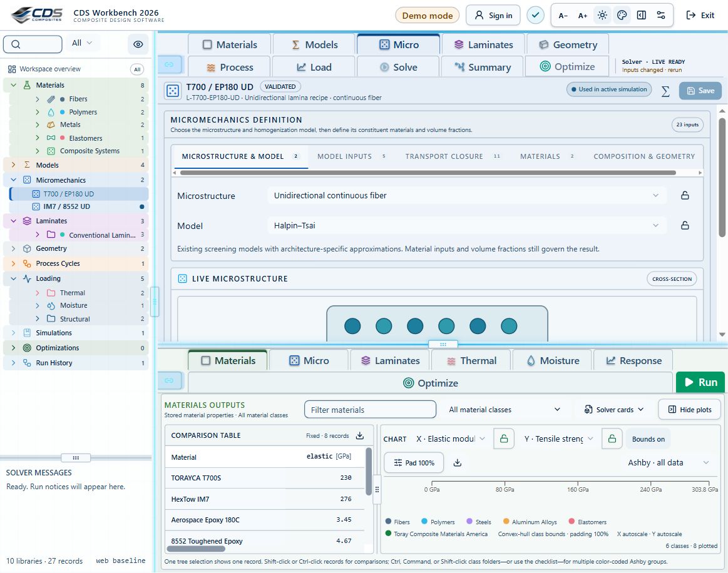The height and width of the screenshot is (573, 728).
Task: Toggle the lock beside Microstructure field
Action: pos(685,195)
